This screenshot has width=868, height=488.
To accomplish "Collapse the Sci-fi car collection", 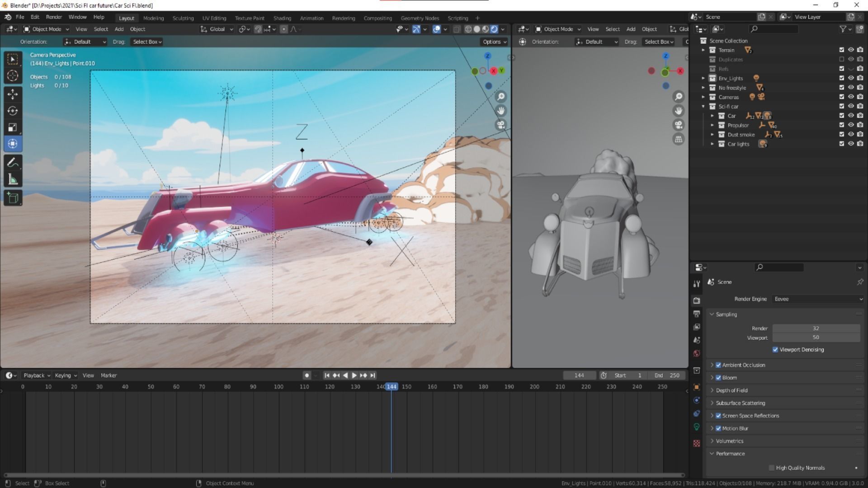I will pyautogui.click(x=703, y=107).
